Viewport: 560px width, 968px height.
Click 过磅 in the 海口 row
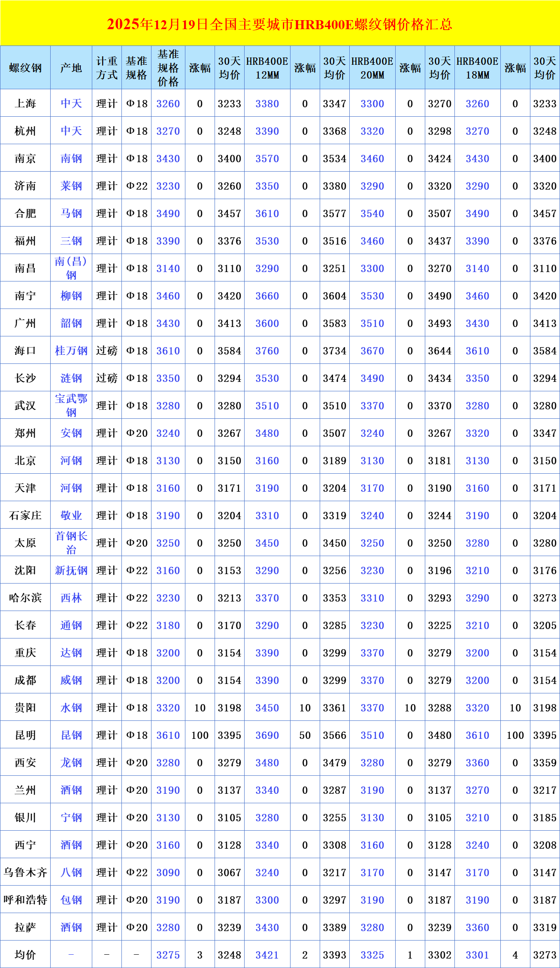tap(107, 351)
